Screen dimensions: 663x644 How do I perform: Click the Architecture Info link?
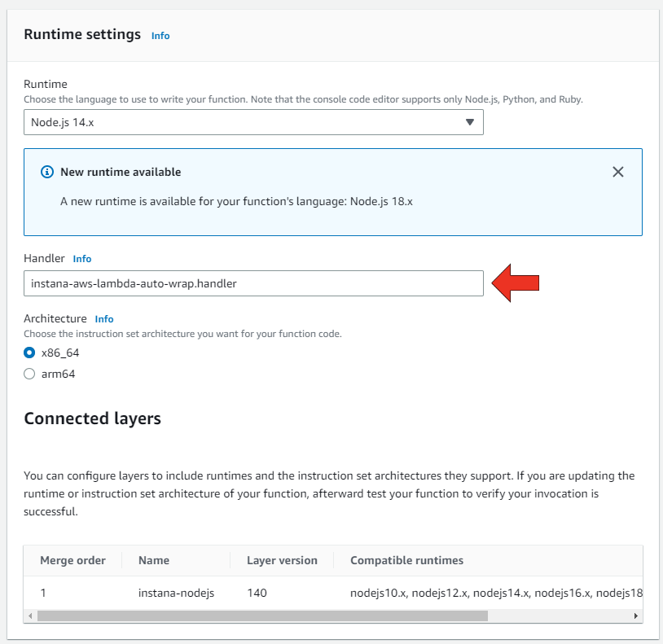coord(104,319)
